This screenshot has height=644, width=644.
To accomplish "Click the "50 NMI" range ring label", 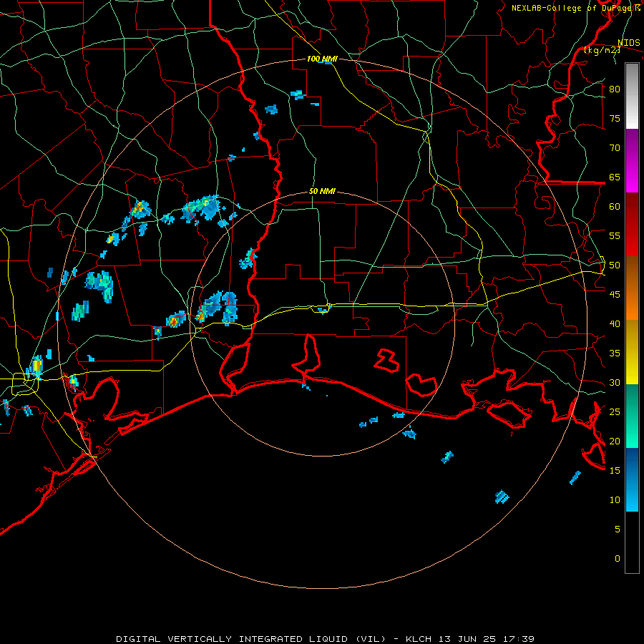I will (322, 191).
